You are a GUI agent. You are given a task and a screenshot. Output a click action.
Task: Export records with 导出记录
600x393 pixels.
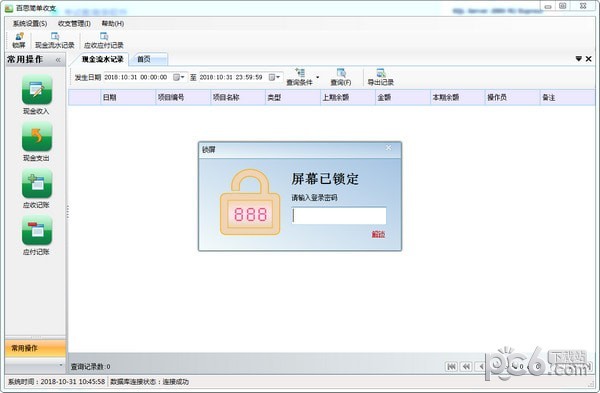tap(380, 77)
